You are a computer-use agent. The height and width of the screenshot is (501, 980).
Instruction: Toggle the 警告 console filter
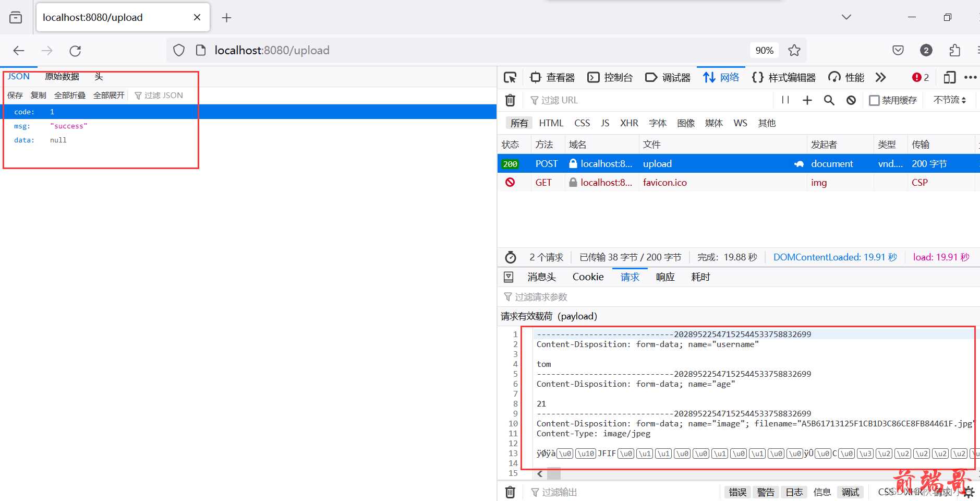pyautogui.click(x=766, y=492)
